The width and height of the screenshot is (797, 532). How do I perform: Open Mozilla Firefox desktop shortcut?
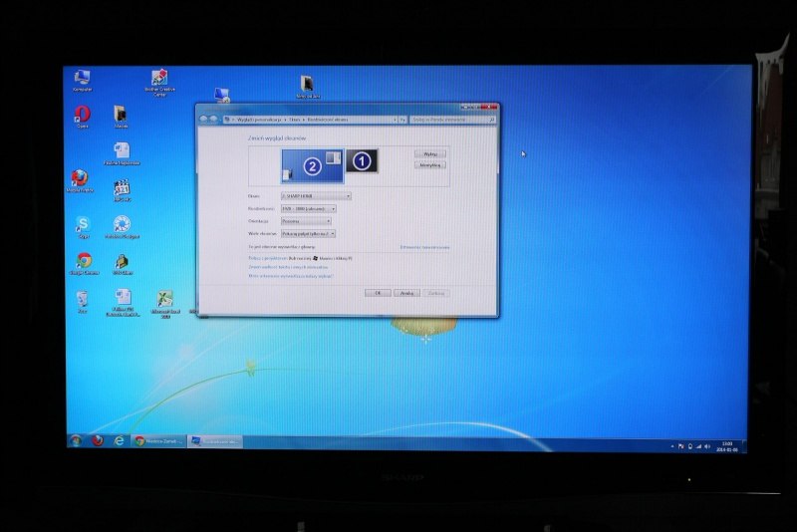point(80,178)
